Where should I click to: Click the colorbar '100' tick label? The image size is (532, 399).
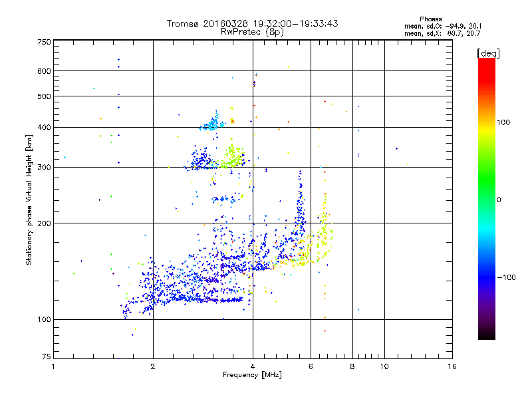click(503, 122)
